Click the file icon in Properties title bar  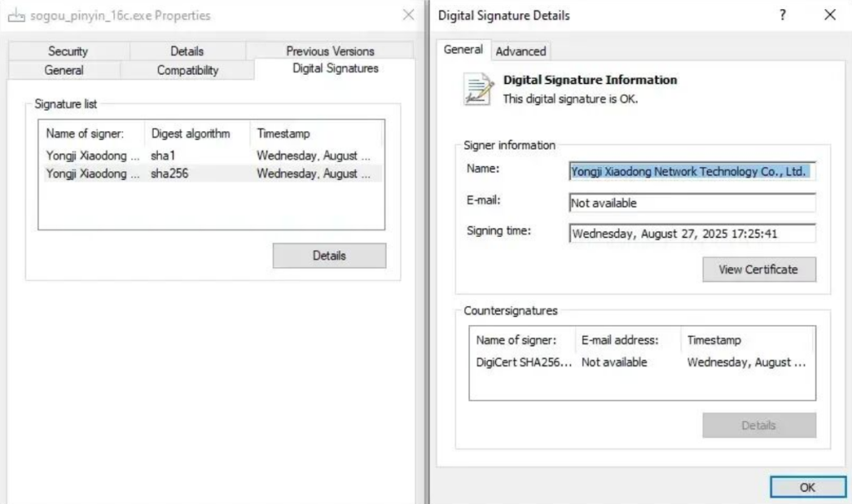(16, 15)
